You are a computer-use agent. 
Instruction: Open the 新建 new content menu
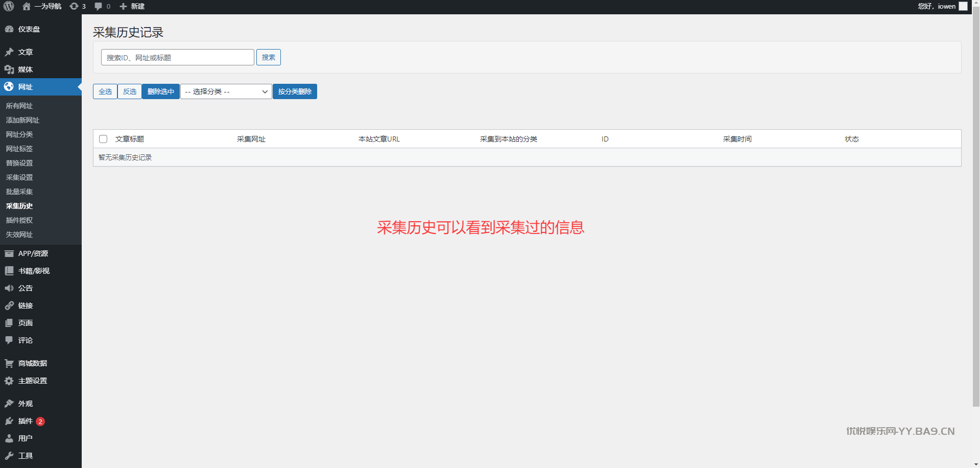point(132,6)
